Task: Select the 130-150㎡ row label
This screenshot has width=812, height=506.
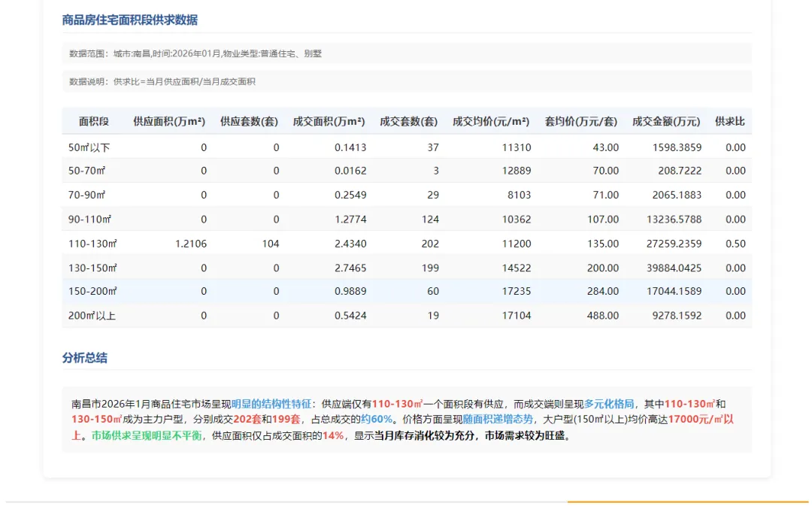Action: pos(92,268)
